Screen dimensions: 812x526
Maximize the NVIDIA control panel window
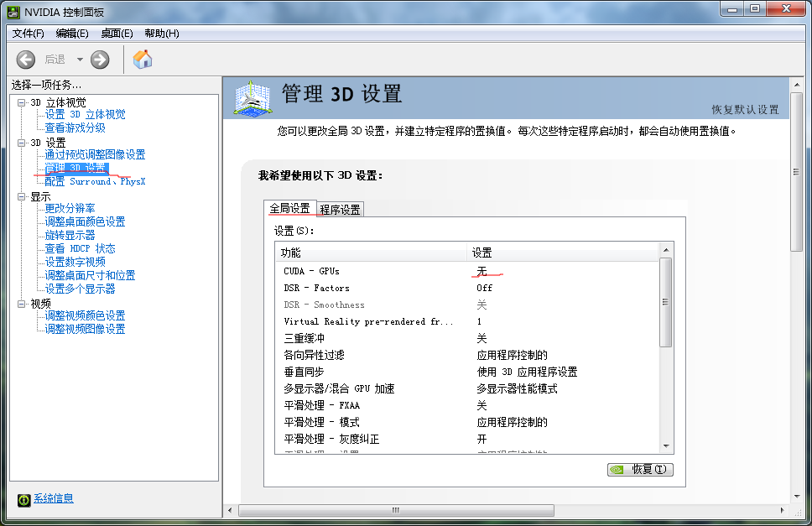(755, 9)
